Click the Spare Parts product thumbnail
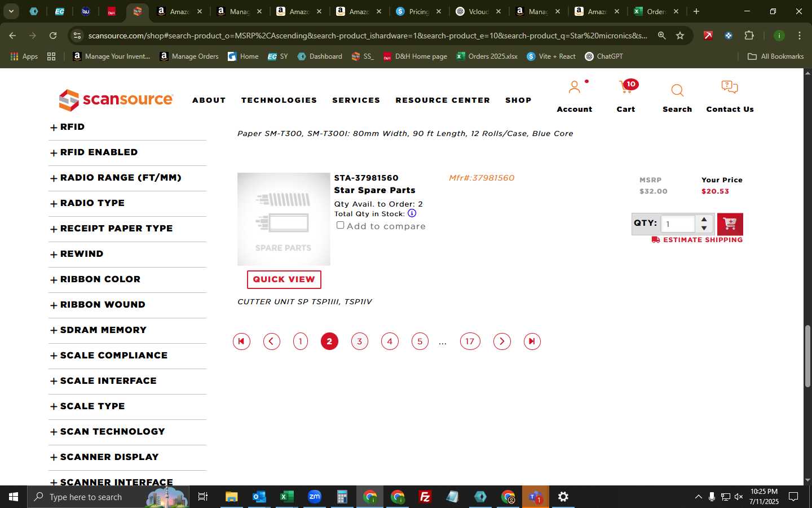 pos(284,219)
